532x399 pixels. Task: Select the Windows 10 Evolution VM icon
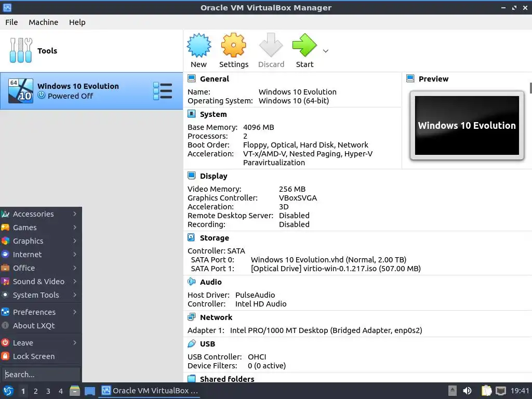21,91
